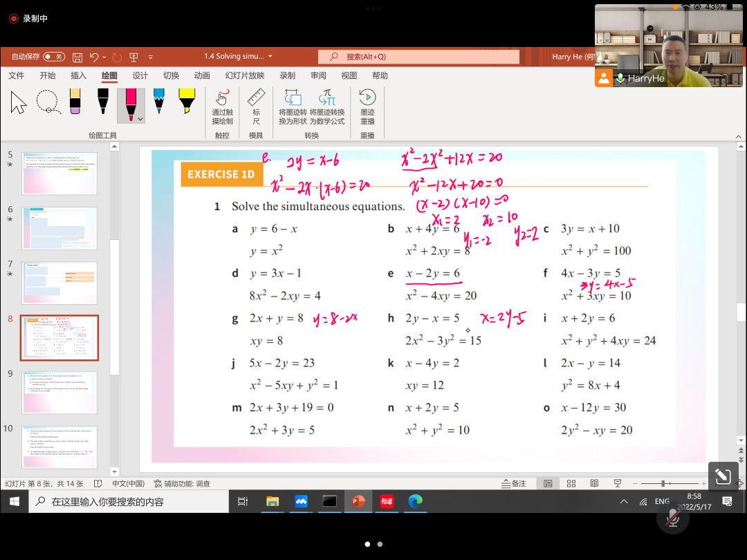Click 中文(中国) language indicator
The height and width of the screenshot is (560, 747).
[128, 484]
